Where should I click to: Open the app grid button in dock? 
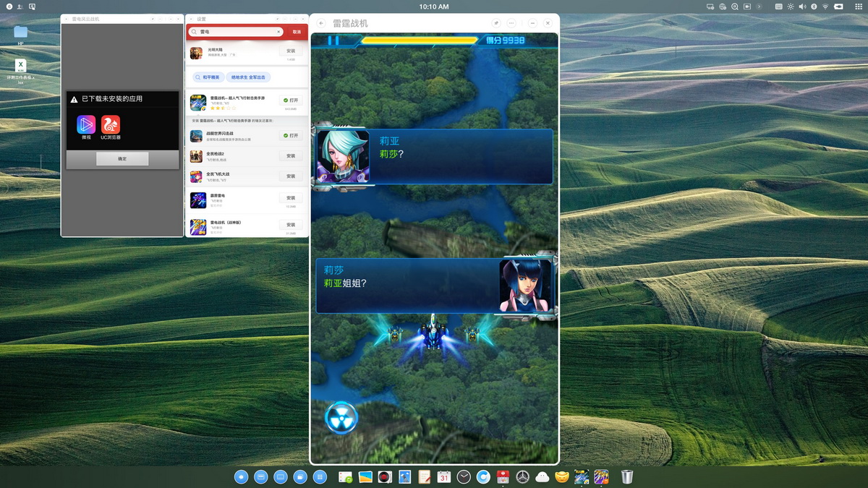click(x=320, y=477)
